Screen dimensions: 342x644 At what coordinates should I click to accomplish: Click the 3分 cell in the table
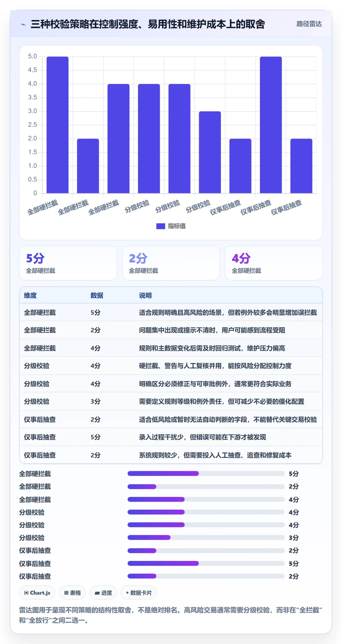tap(96, 401)
